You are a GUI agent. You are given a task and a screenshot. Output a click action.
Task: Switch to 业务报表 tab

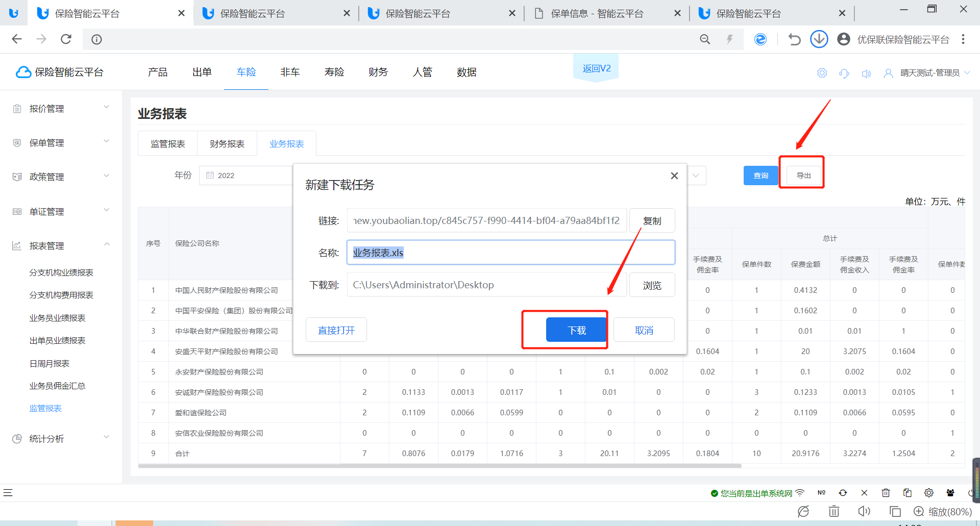pyautogui.click(x=287, y=144)
